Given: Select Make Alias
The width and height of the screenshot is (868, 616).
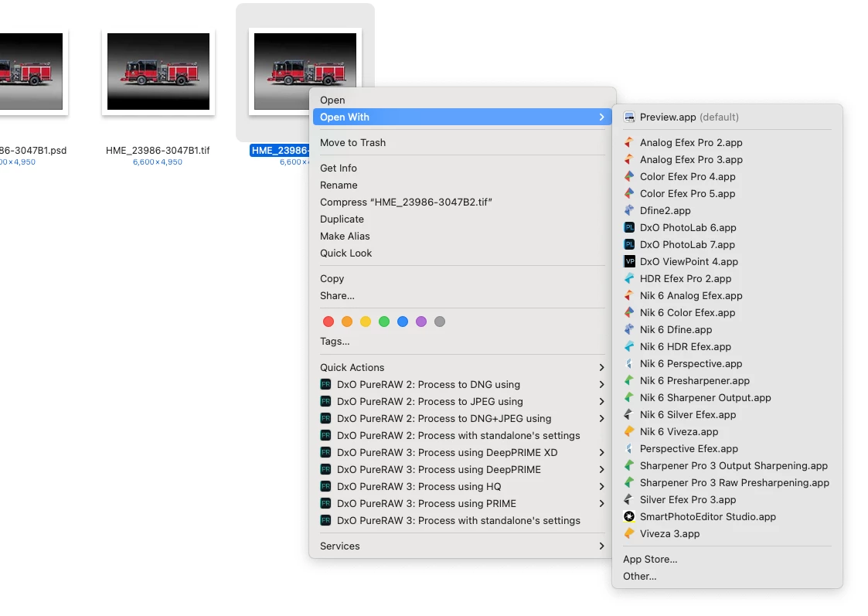Looking at the screenshot, I should pos(462,236).
